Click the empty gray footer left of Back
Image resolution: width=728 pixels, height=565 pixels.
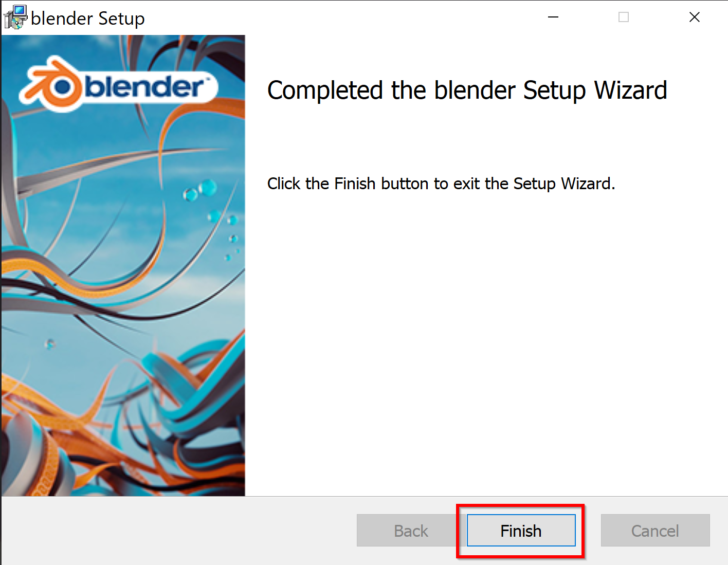point(179,530)
